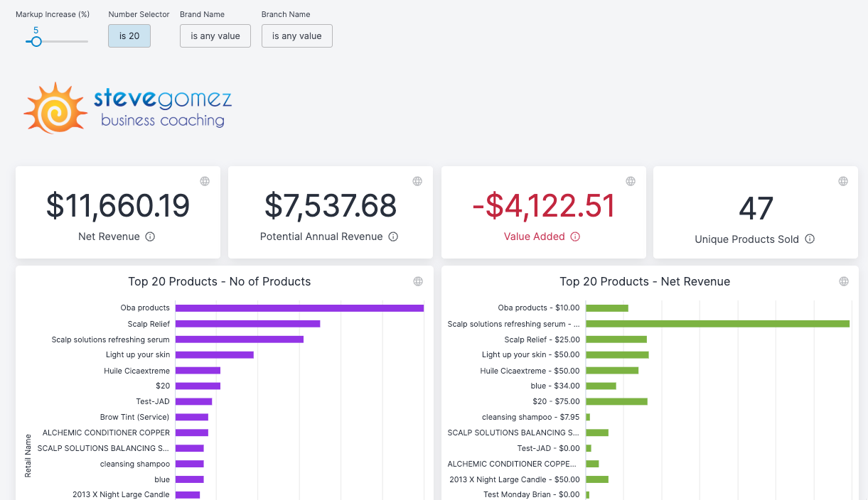Click the Markup Increase slider handle

click(36, 42)
